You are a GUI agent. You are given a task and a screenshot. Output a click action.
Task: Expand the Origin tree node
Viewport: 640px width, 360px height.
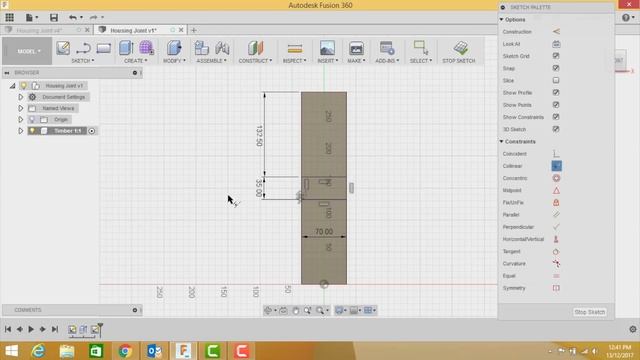[20, 120]
